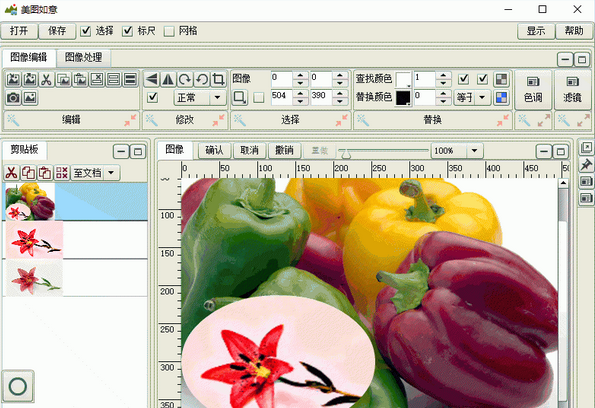Select the 剪贴板 tab
The image size is (595, 408).
coord(25,150)
